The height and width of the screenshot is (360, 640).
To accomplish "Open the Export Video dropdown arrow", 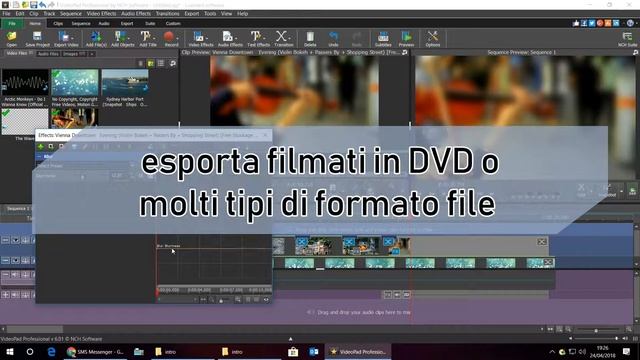I will coord(73,38).
